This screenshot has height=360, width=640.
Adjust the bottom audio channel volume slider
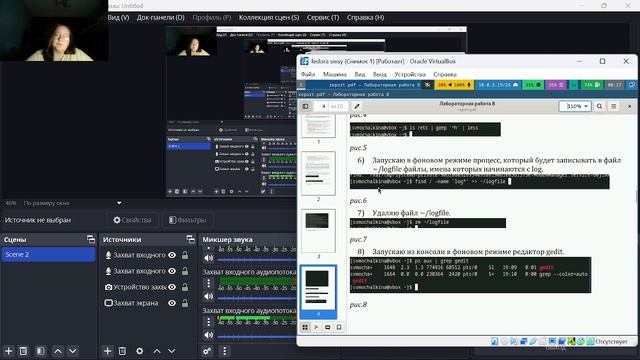click(x=256, y=337)
